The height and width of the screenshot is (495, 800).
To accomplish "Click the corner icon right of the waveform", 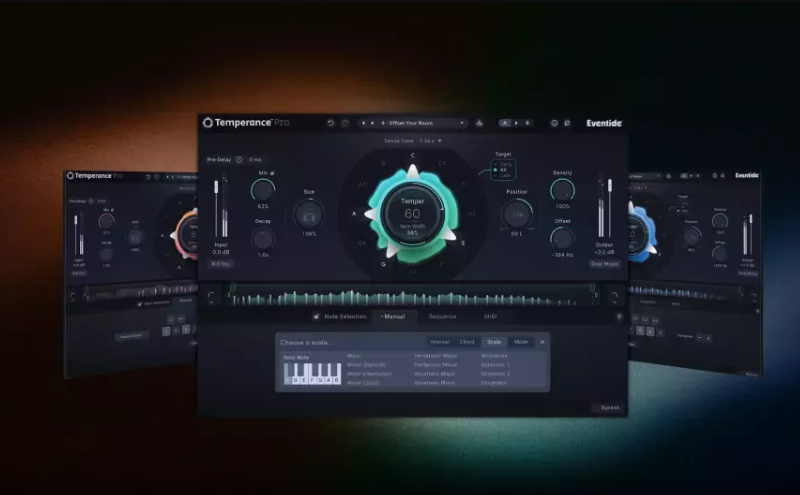I will click(614, 297).
